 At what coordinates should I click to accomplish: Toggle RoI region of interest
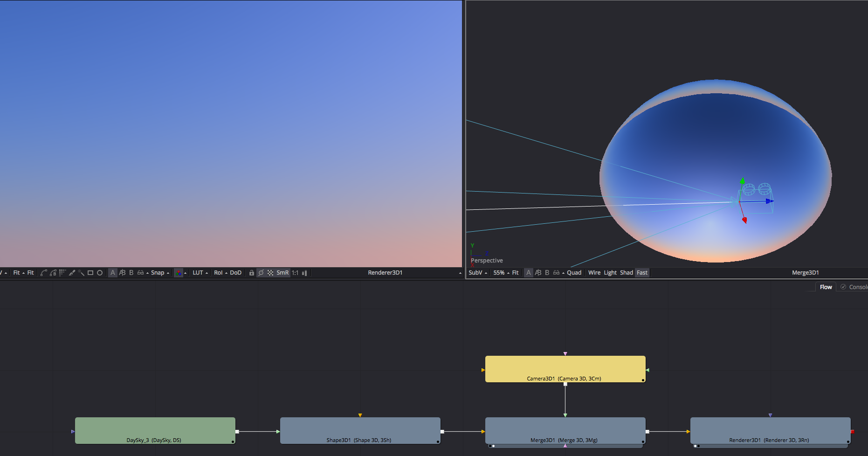pos(218,273)
